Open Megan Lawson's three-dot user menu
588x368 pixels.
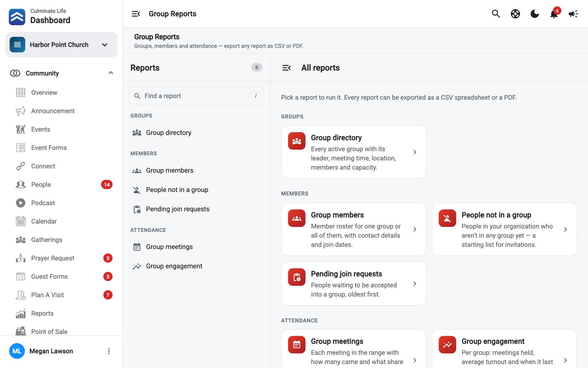click(109, 351)
